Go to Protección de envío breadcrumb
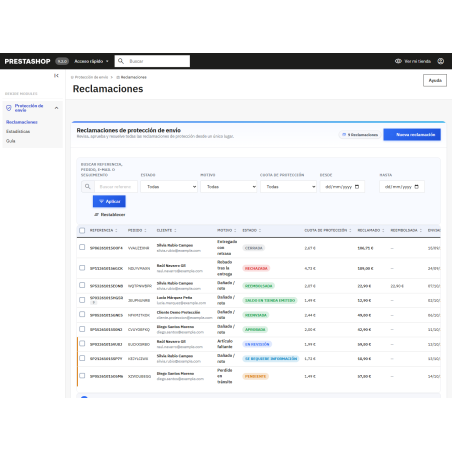The height and width of the screenshot is (452, 452). pyautogui.click(x=90, y=77)
